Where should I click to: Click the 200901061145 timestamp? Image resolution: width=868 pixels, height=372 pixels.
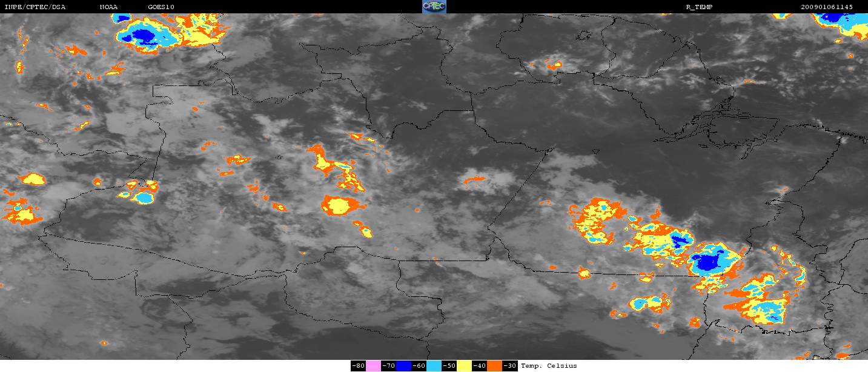click(827, 7)
